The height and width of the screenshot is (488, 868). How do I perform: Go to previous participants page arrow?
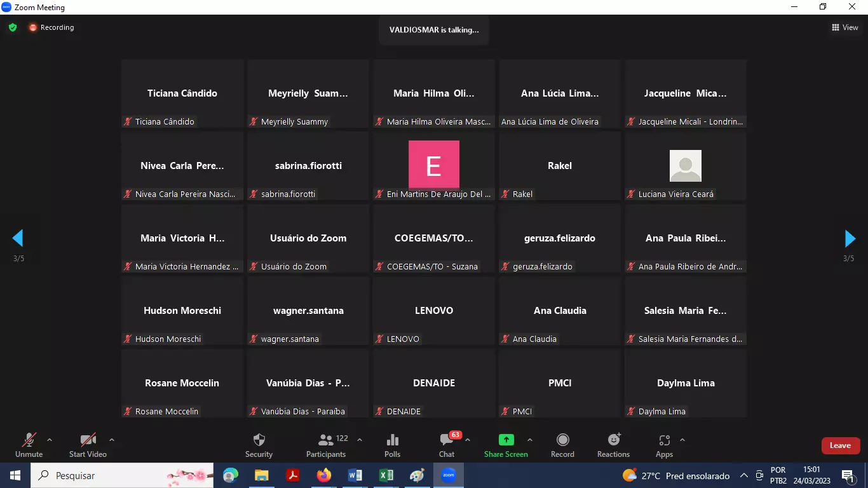click(x=18, y=238)
